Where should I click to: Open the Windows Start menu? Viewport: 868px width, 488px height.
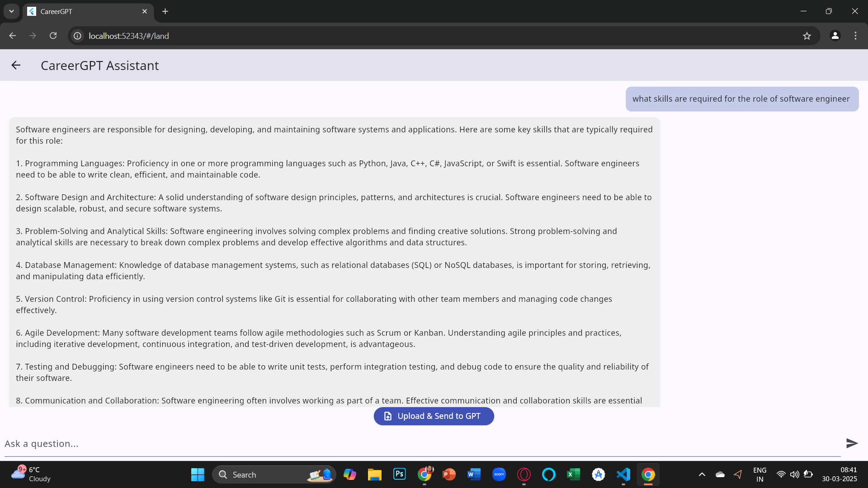pyautogui.click(x=198, y=474)
